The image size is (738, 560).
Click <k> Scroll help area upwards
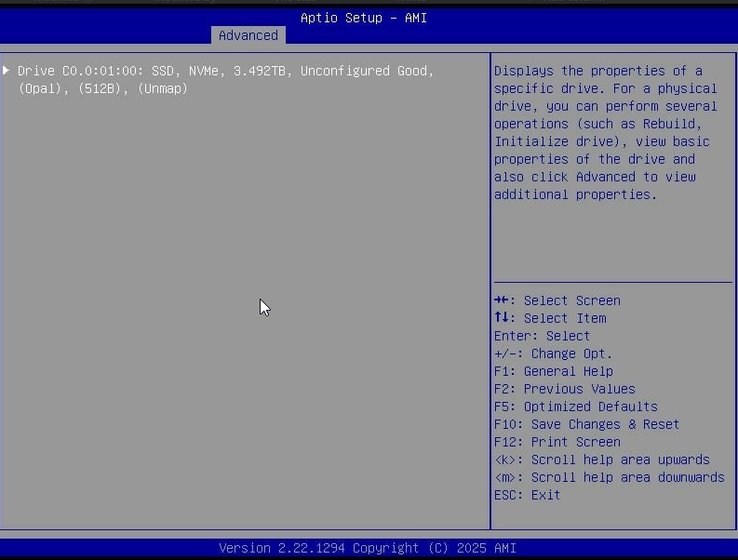601,460
